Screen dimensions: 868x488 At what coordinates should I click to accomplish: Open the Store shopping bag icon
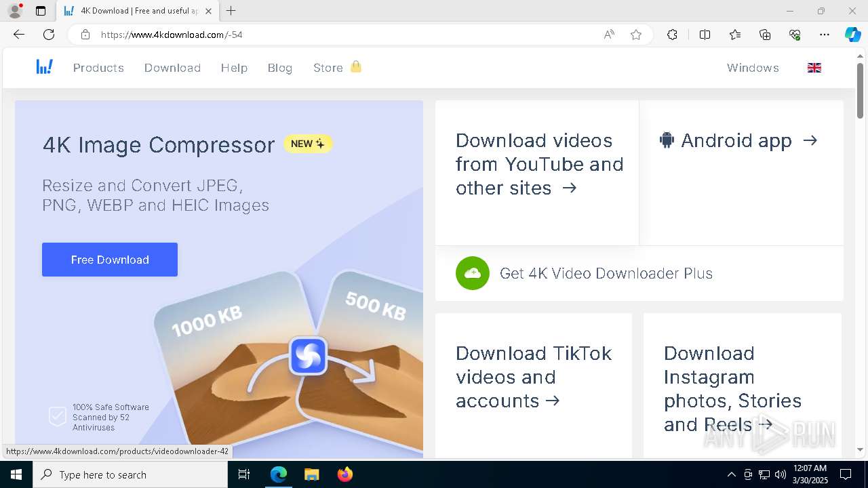356,66
